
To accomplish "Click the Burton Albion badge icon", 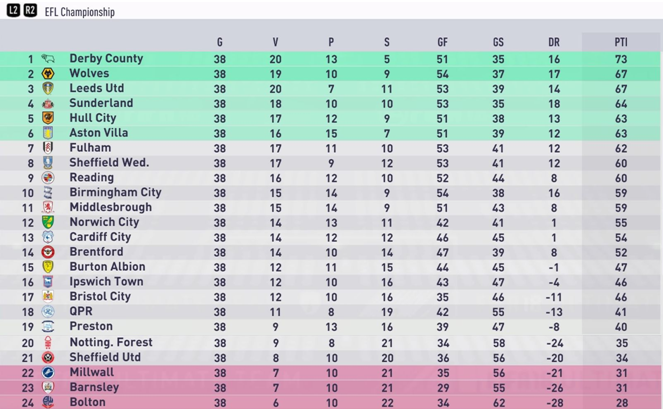I will pyautogui.click(x=48, y=267).
